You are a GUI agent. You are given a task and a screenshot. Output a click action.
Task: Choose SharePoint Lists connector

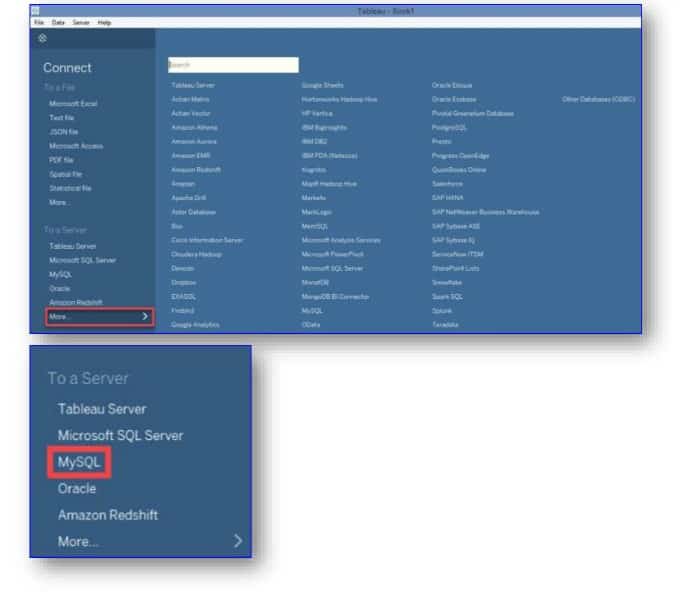click(x=456, y=268)
